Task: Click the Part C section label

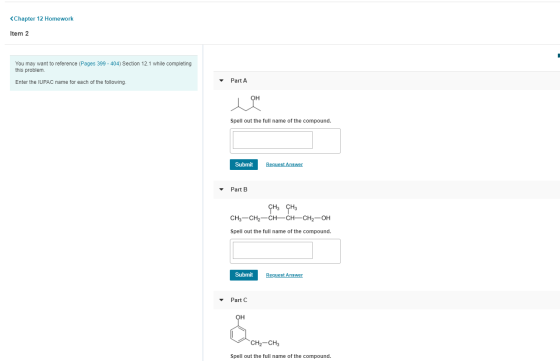Action: click(x=239, y=300)
